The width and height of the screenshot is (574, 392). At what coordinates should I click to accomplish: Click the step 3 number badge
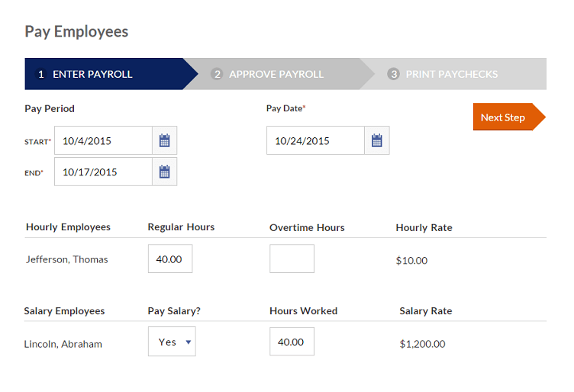pos(394,74)
